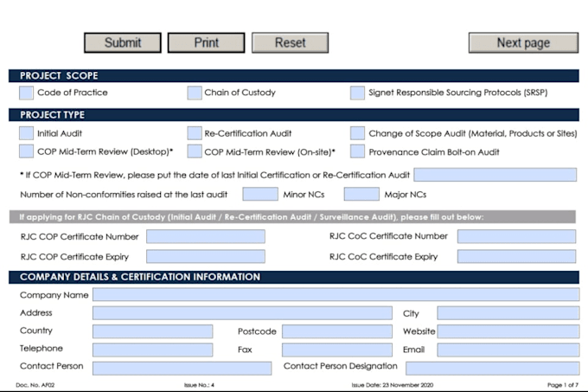Click the Reset button
The width and height of the screenshot is (588, 392).
[x=291, y=42]
